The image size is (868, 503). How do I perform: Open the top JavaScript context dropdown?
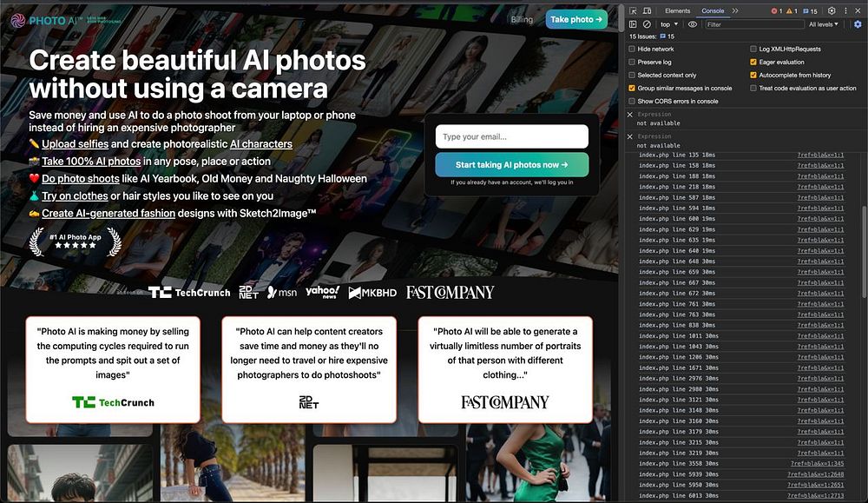point(669,24)
